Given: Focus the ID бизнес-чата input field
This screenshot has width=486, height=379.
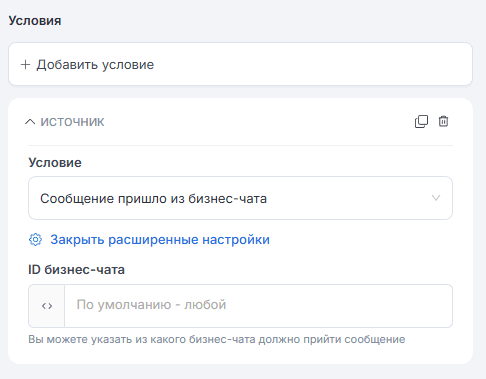Looking at the screenshot, I should [258, 306].
